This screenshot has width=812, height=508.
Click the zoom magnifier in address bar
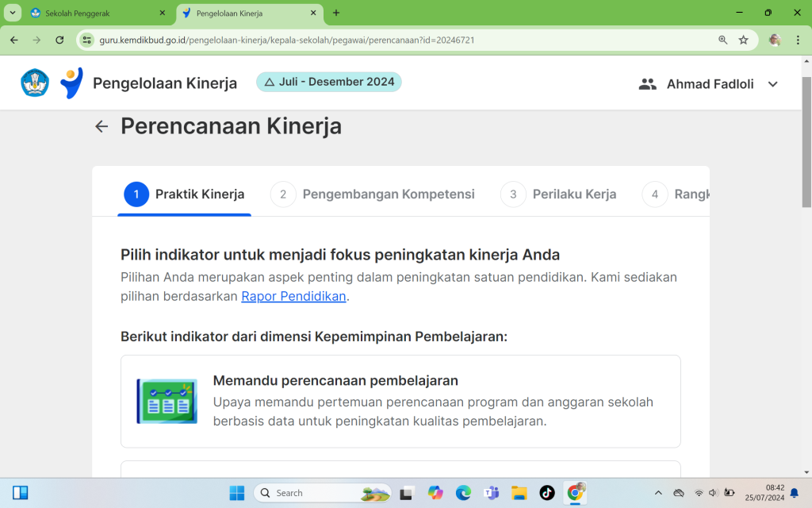pos(722,40)
